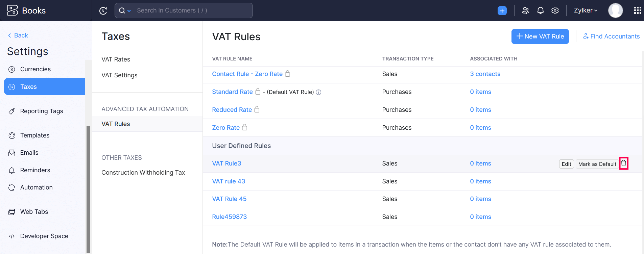Viewport: 644px width, 254px height.
Task: Open the notifications bell
Action: click(x=540, y=10)
